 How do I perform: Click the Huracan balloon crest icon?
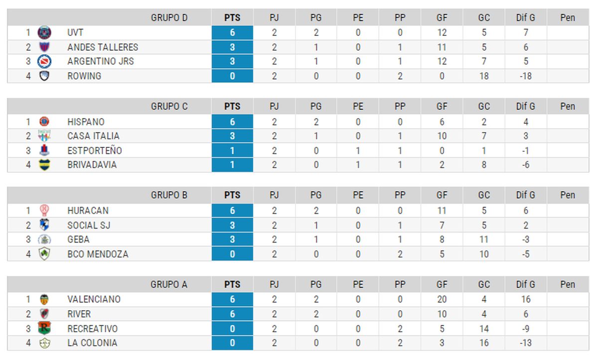[44, 211]
